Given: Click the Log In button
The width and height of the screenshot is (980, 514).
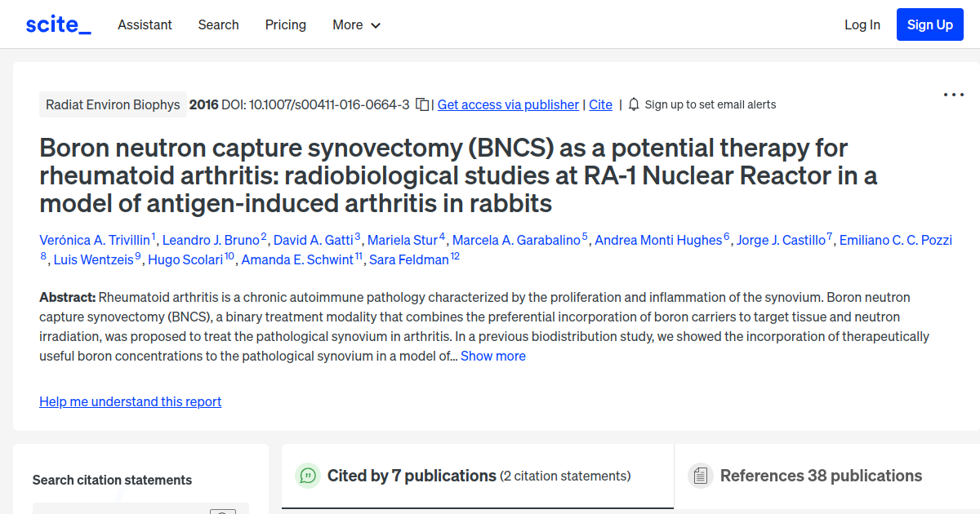Looking at the screenshot, I should 862,24.
